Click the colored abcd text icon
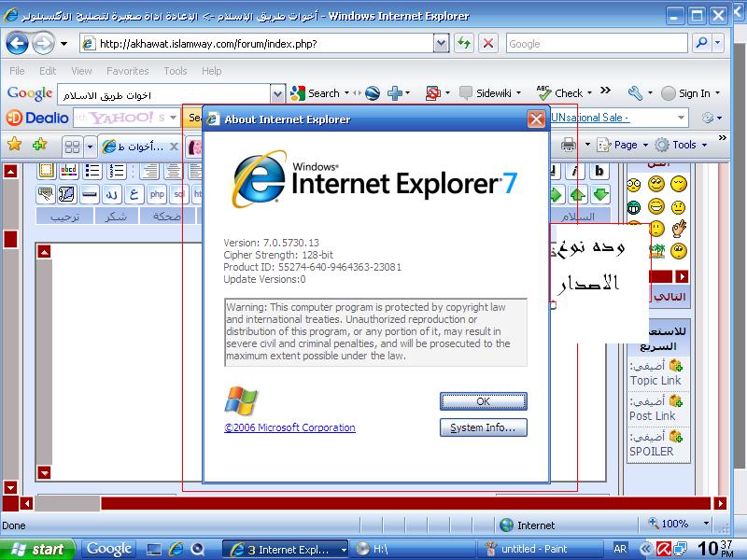This screenshot has width=747, height=560. (68, 171)
